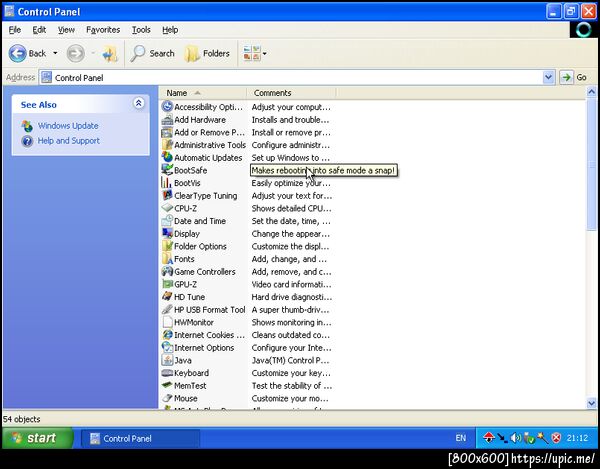Viewport: 600px width, 469px height.
Task: Click the Views toolbar icon
Action: (x=251, y=54)
